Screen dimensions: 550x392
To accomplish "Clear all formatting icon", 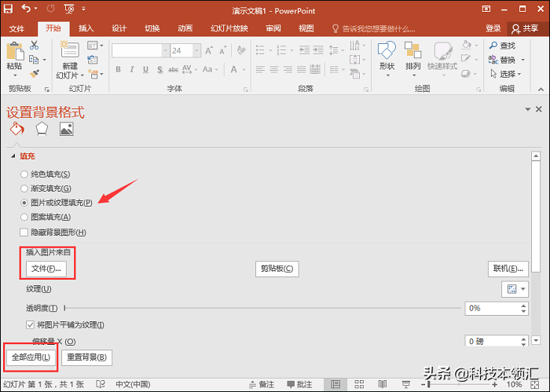I will click(x=241, y=50).
